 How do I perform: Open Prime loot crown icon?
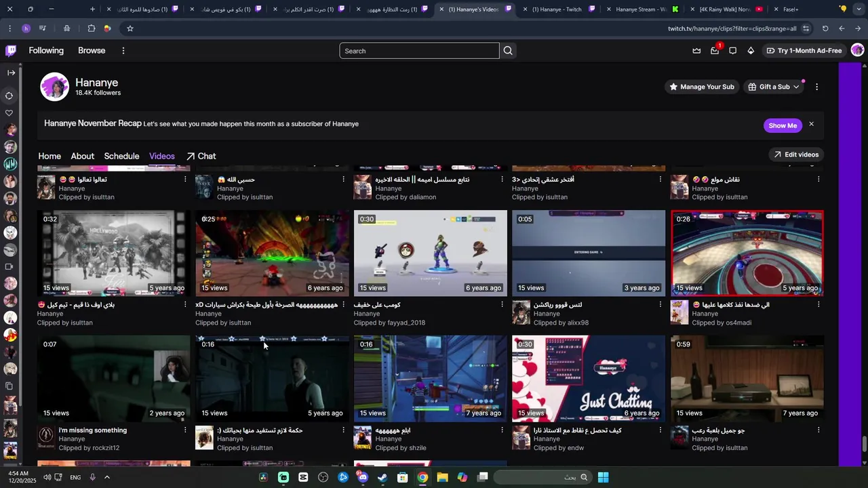pyautogui.click(x=696, y=51)
